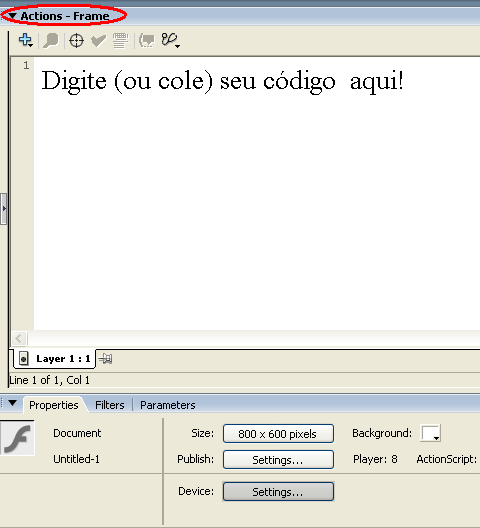The width and height of the screenshot is (480, 528).
Task: Show code hint bubble icon
Action: (x=147, y=41)
